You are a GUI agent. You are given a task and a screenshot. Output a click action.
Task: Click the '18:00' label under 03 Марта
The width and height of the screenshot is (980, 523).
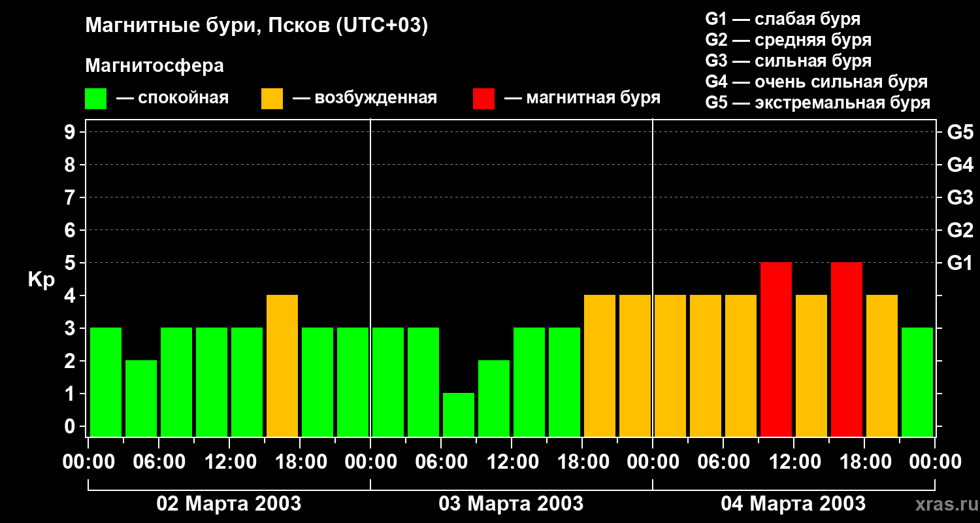tap(582, 462)
